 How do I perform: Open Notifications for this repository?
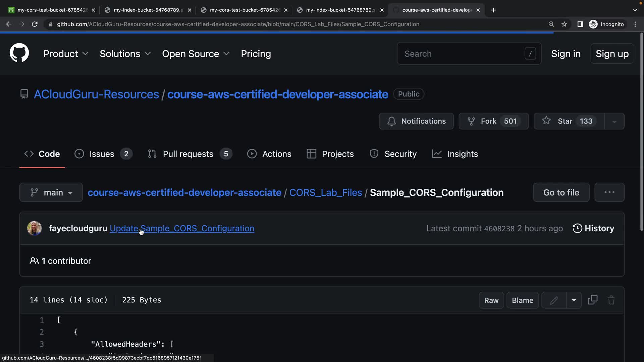click(x=416, y=121)
